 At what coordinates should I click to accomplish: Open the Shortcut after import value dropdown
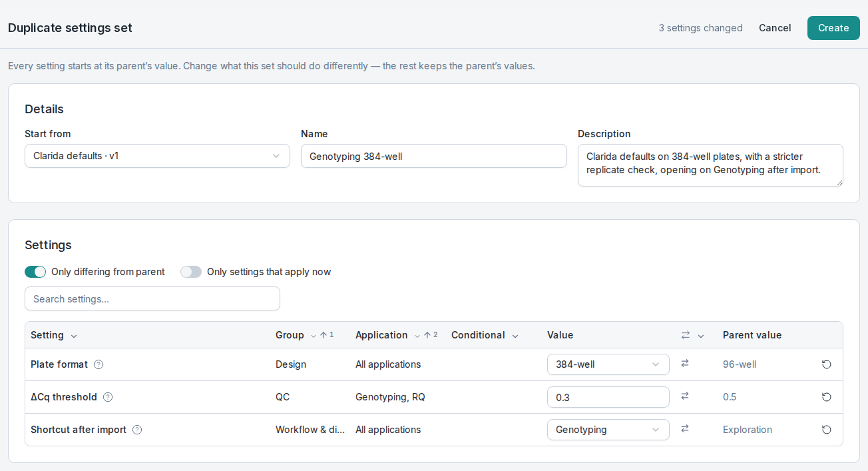[x=608, y=430]
